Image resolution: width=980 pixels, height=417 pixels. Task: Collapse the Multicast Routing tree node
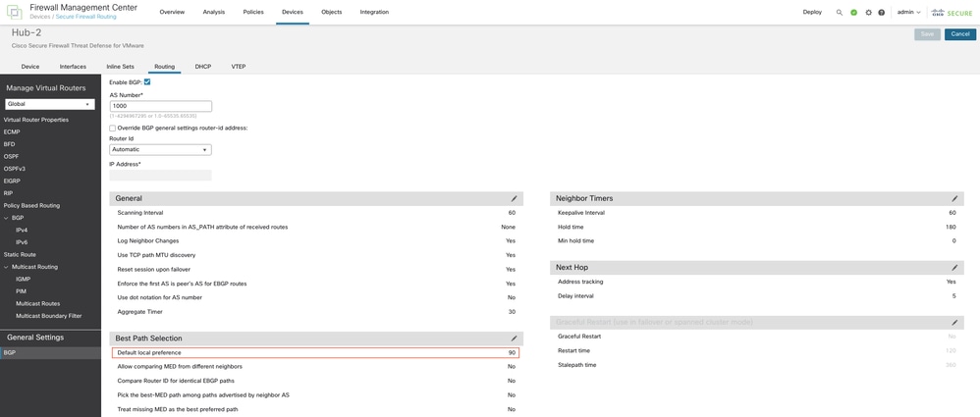6,267
